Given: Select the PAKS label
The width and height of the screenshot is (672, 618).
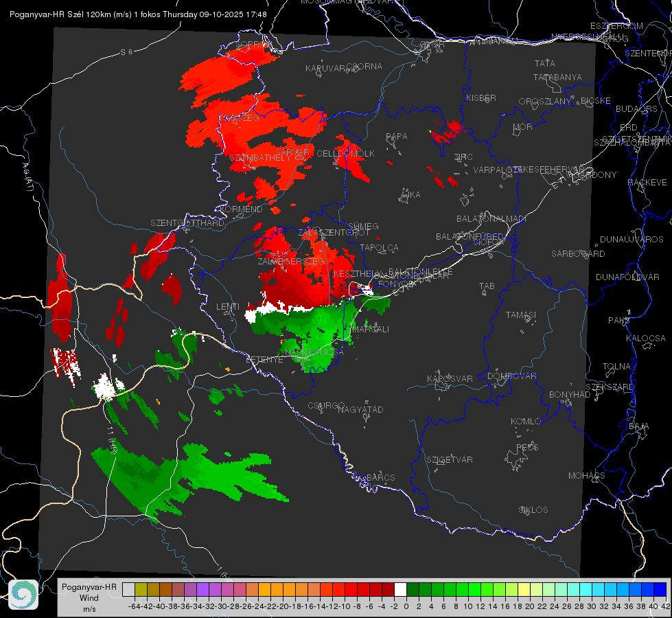Looking at the screenshot, I should pyautogui.click(x=619, y=321).
